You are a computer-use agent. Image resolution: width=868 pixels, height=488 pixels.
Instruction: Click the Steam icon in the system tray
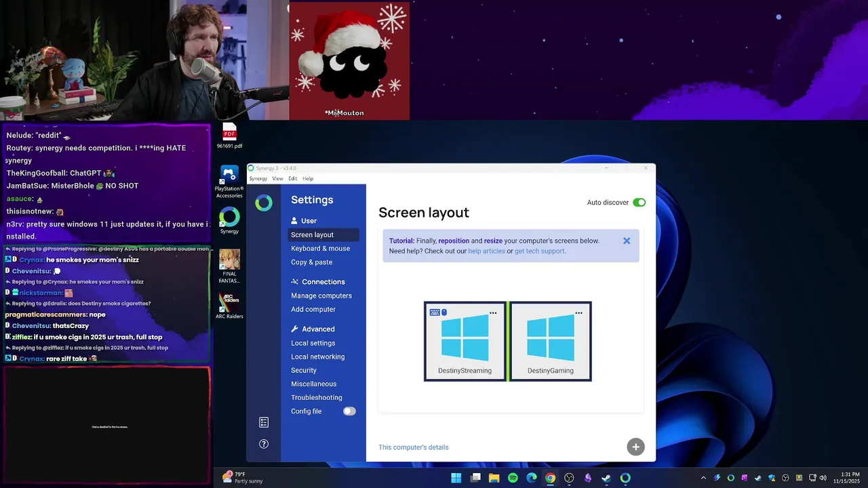[758, 478]
